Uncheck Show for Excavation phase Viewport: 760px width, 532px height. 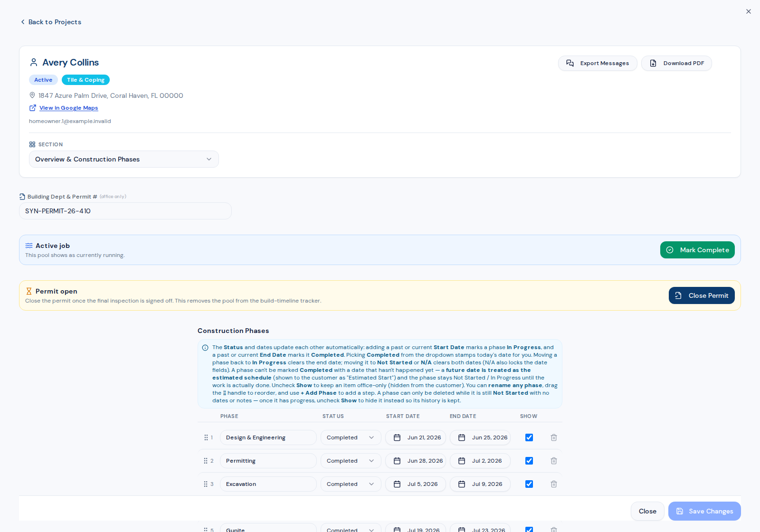529,484
